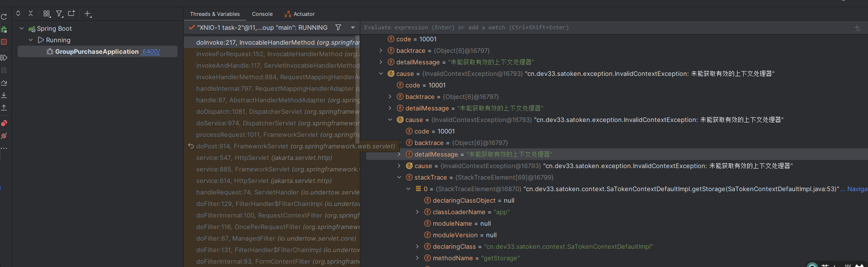The height and width of the screenshot is (267, 868).
Task: Select frame processRequest:1011, FrameworkServlet
Action: click(x=272, y=134)
